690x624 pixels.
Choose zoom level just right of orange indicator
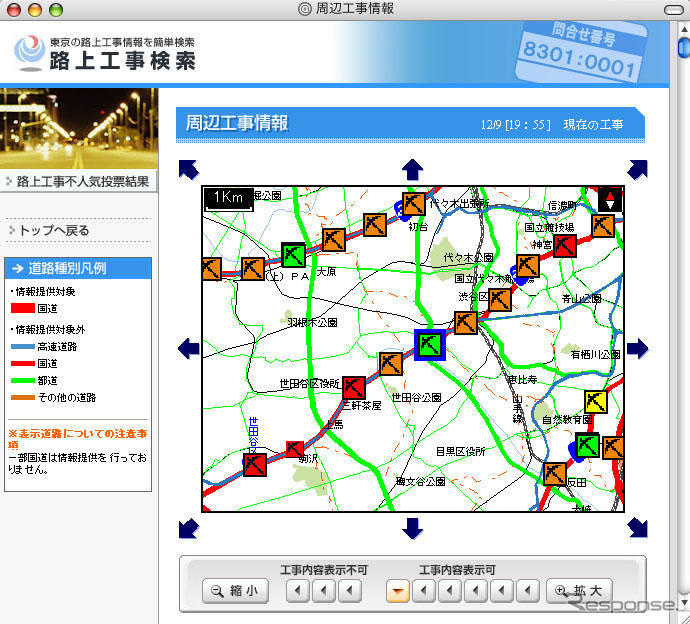424,591
